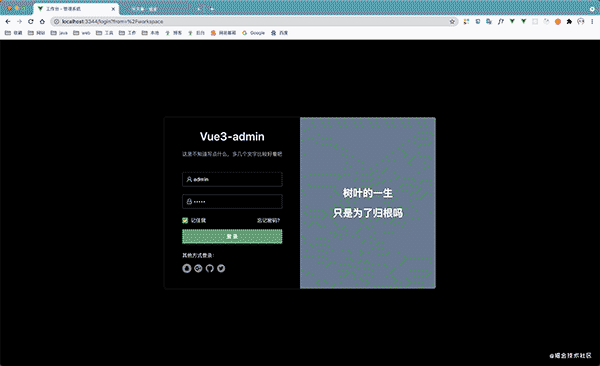The image size is (600, 366).
Task: Close the 工作台 - 管理系统 tab
Action: pos(113,8)
